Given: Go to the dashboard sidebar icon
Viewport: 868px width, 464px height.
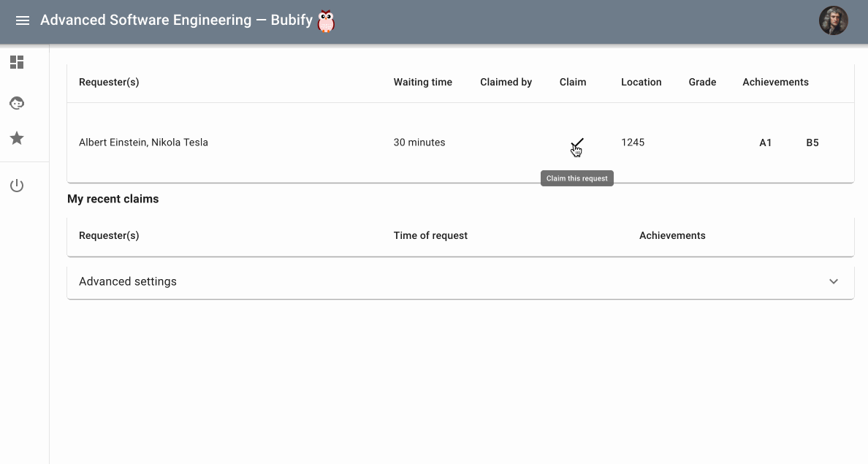Looking at the screenshot, I should point(17,62).
